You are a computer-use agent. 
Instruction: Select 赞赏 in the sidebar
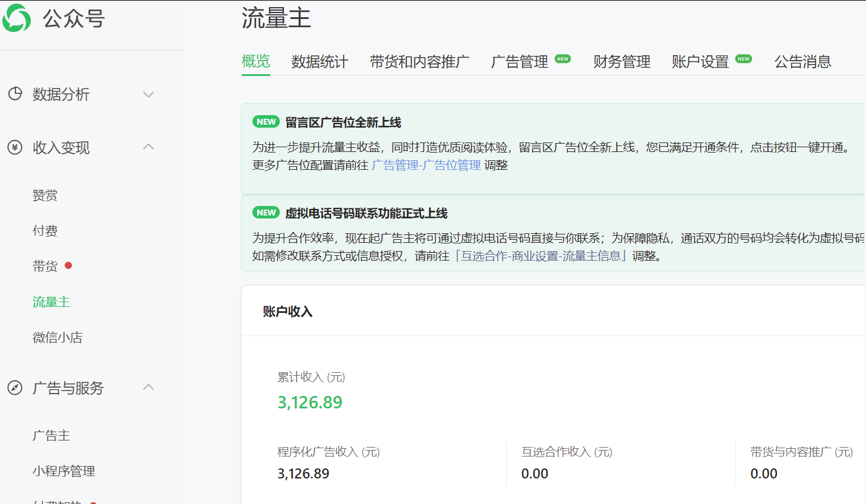[46, 195]
